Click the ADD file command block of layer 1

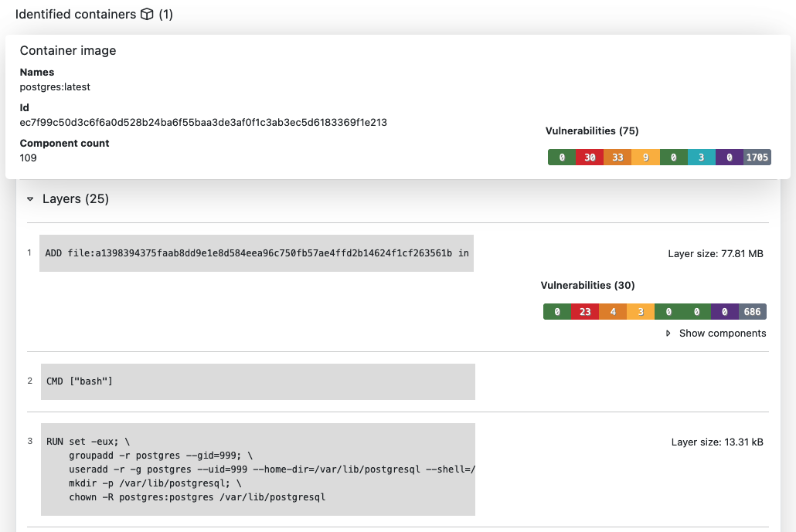(257, 253)
